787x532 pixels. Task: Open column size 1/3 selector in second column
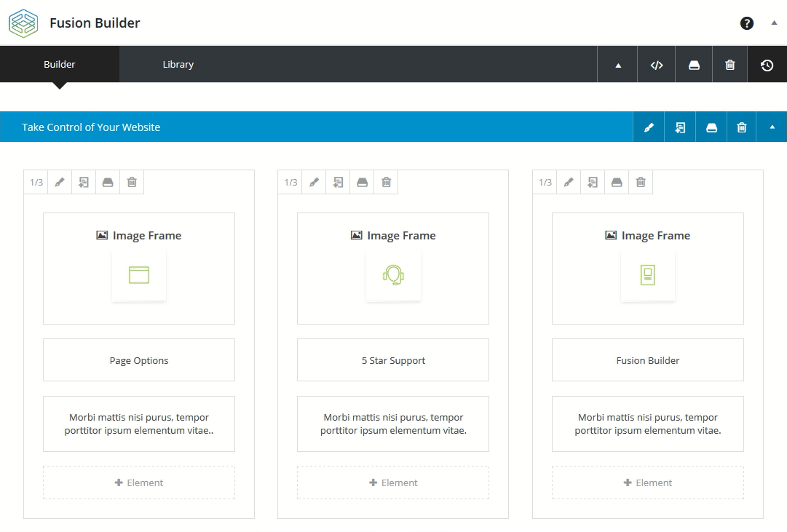[x=290, y=183]
